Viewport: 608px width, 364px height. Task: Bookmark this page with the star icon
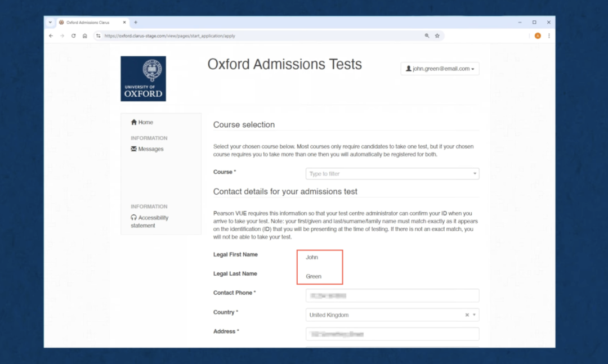coord(437,35)
